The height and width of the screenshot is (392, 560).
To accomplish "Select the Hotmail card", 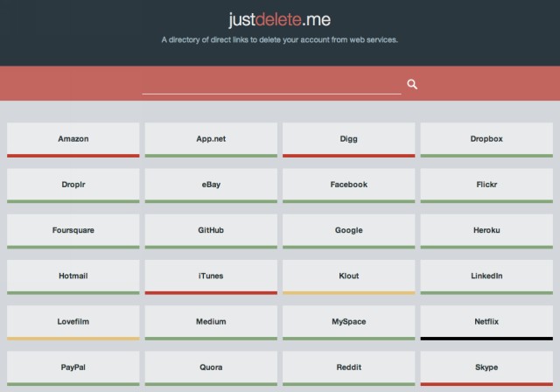I will 73,276.
